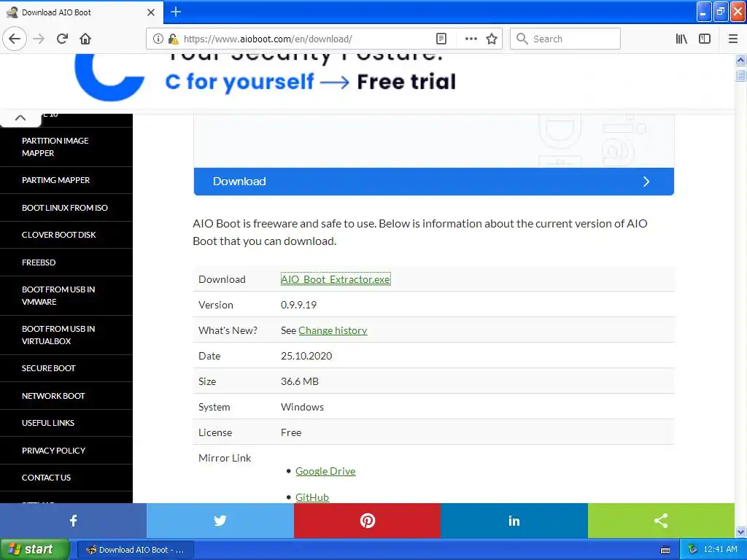Open the GitHub mirror link
The width and height of the screenshot is (747, 560).
coord(312,497)
